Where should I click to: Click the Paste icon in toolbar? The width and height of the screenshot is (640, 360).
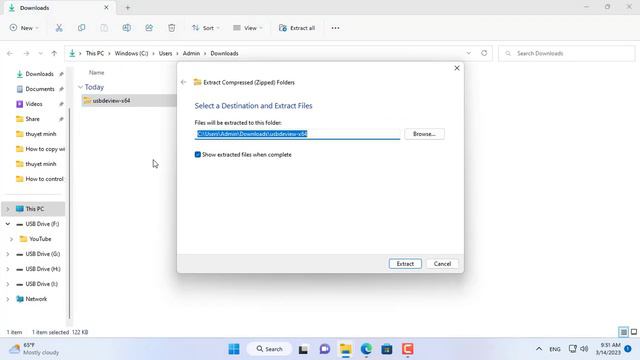(104, 28)
